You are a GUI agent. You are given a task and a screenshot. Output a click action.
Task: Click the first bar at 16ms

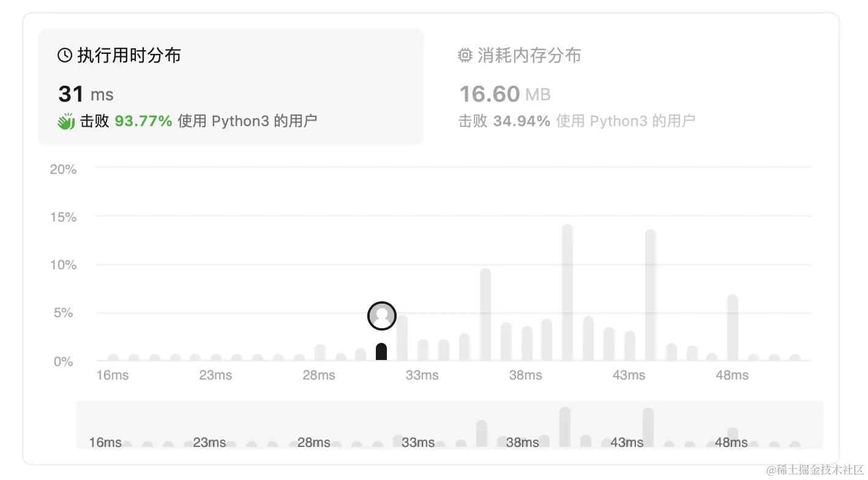[x=113, y=358]
